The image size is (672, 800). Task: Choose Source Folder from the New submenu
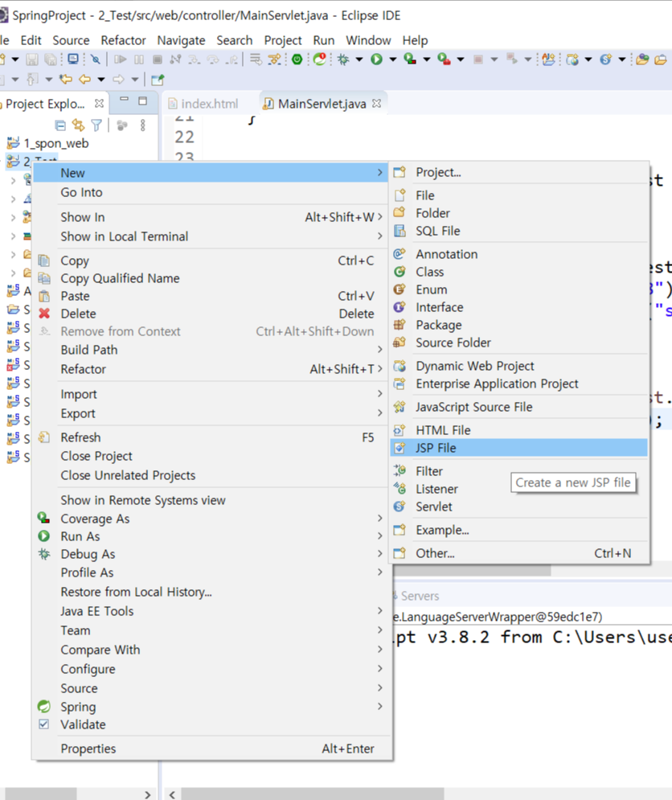(518, 343)
